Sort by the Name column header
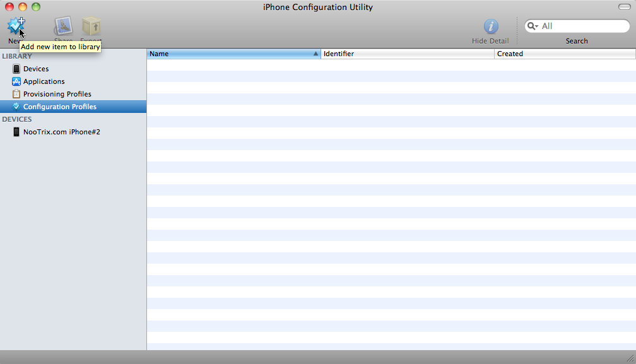Viewport: 636px width, 364px height. 233,54
